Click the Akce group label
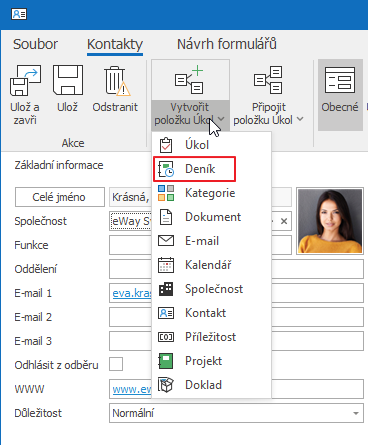 [x=73, y=143]
